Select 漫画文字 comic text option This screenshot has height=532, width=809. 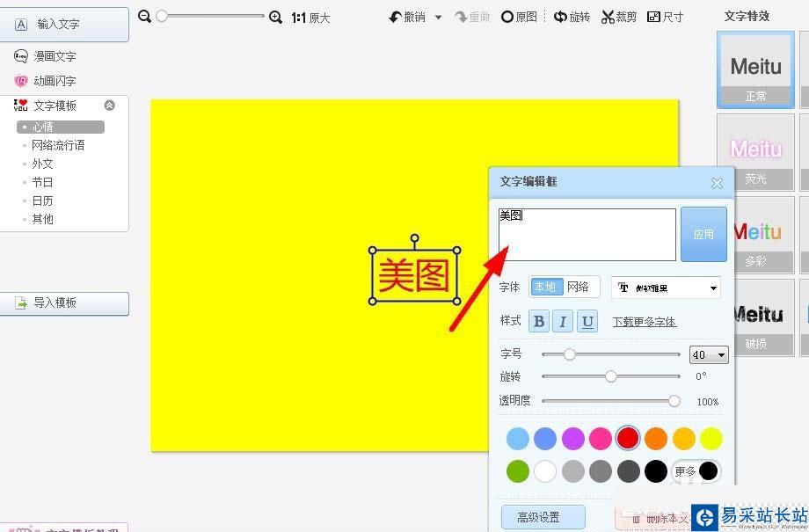point(46,56)
